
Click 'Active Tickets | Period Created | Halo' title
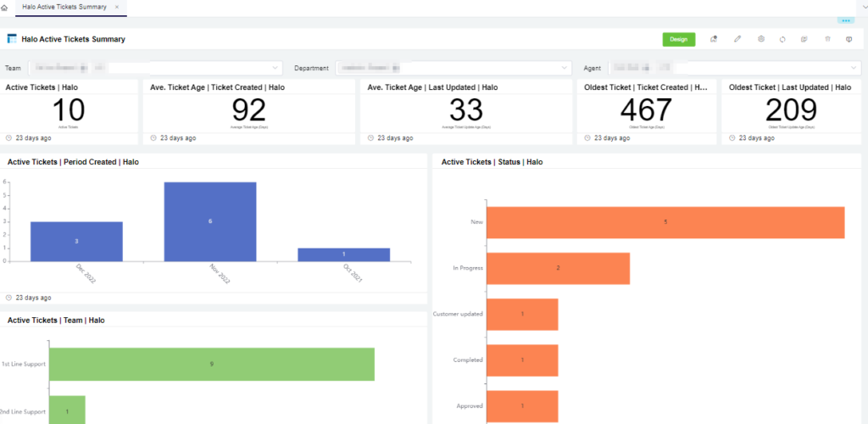click(73, 162)
